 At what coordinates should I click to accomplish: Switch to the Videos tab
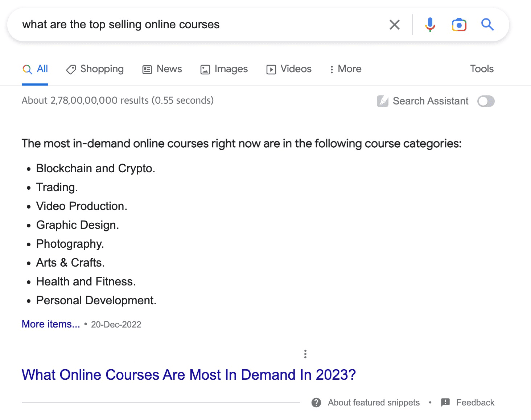tap(289, 69)
